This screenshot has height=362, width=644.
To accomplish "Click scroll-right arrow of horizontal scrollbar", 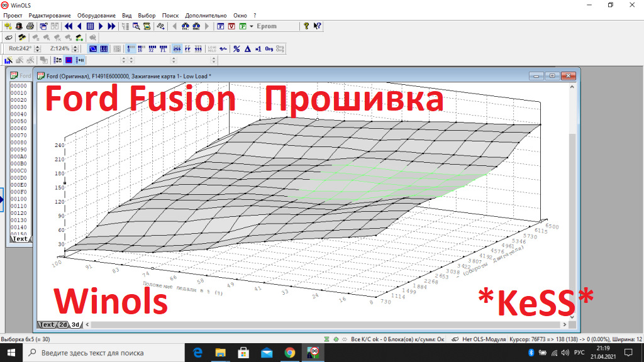I will 565,325.
